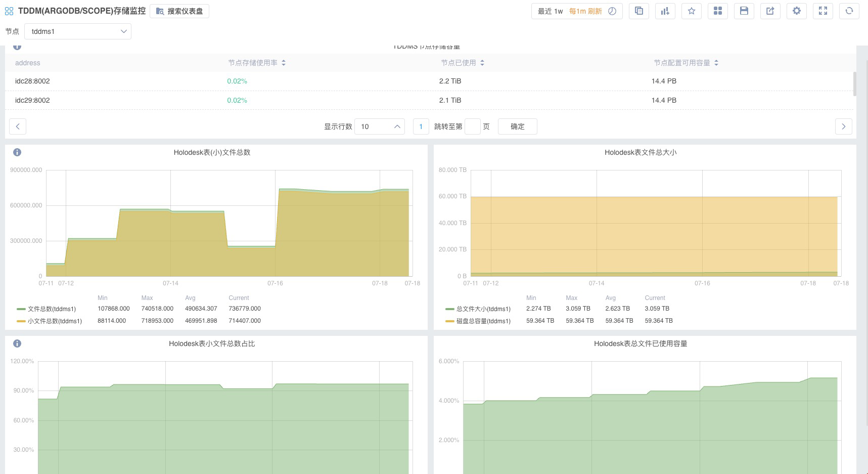
Task: Save the dashboard with the disk icon
Action: click(x=744, y=11)
